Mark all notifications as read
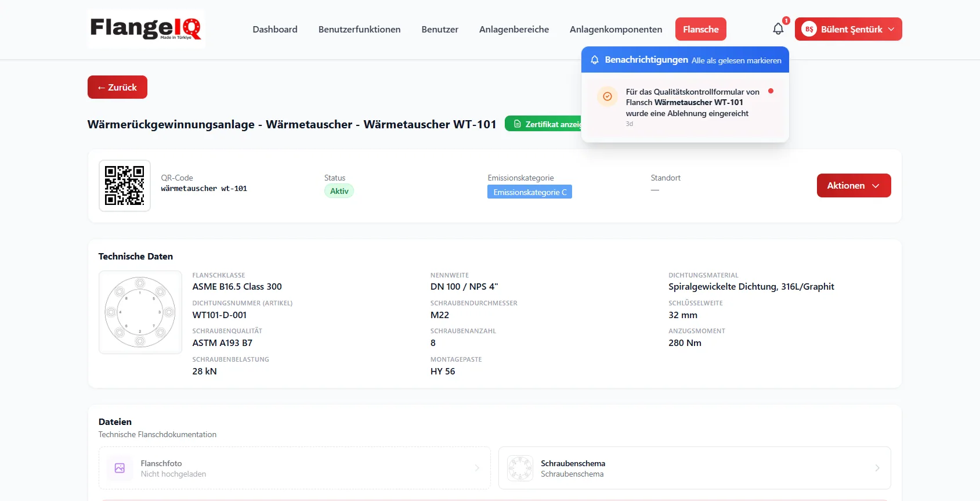Screen dimensions: 980x501 pyautogui.click(x=736, y=60)
